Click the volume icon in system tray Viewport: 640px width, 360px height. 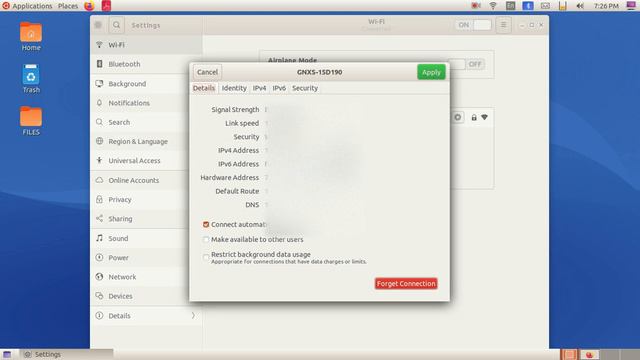tap(580, 6)
